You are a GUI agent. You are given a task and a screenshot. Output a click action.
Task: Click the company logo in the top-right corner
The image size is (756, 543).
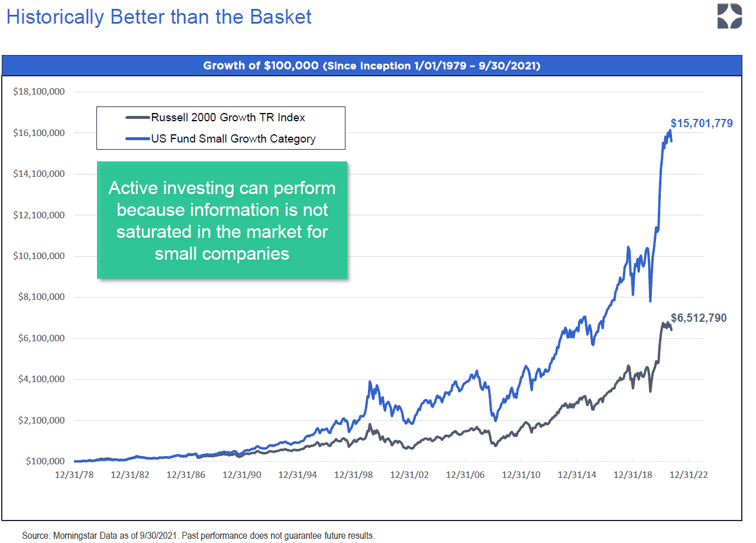point(729,16)
